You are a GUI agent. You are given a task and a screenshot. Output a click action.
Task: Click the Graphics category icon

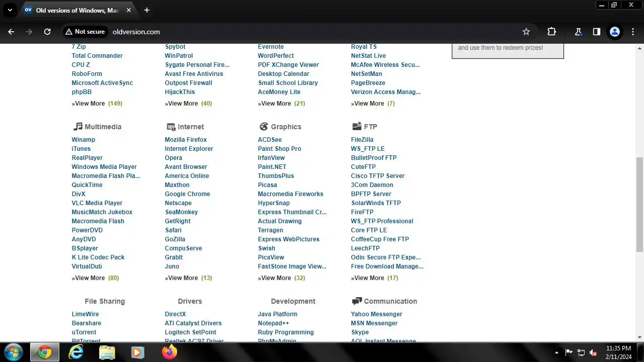point(264,127)
